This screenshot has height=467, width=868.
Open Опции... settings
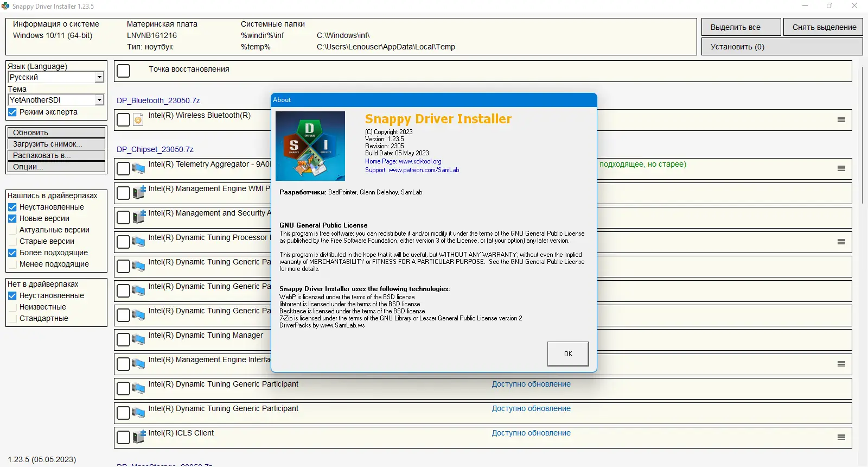coord(56,167)
